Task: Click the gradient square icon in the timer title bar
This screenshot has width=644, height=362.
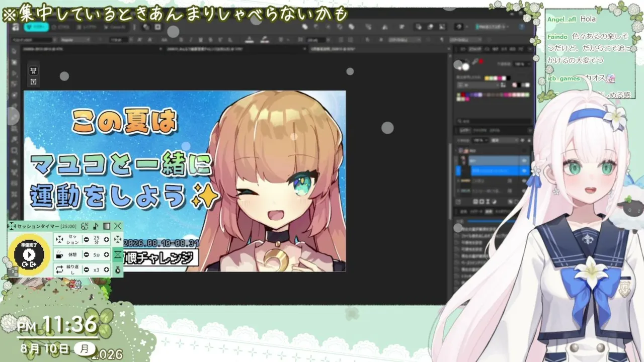Action: tap(107, 226)
